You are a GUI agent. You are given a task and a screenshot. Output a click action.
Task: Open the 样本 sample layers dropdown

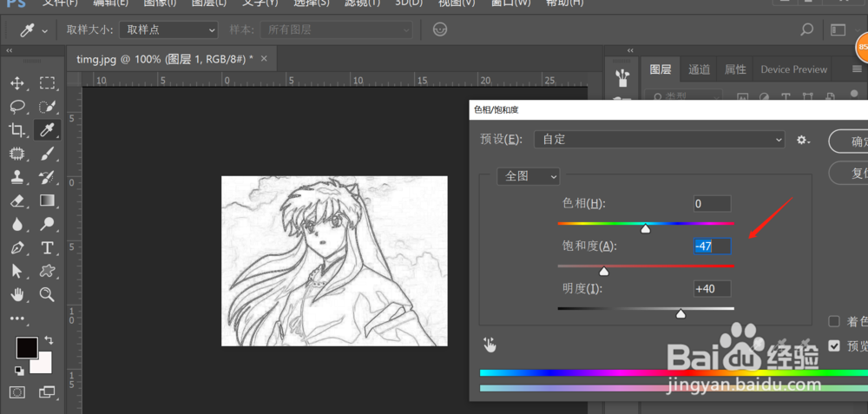point(337,30)
